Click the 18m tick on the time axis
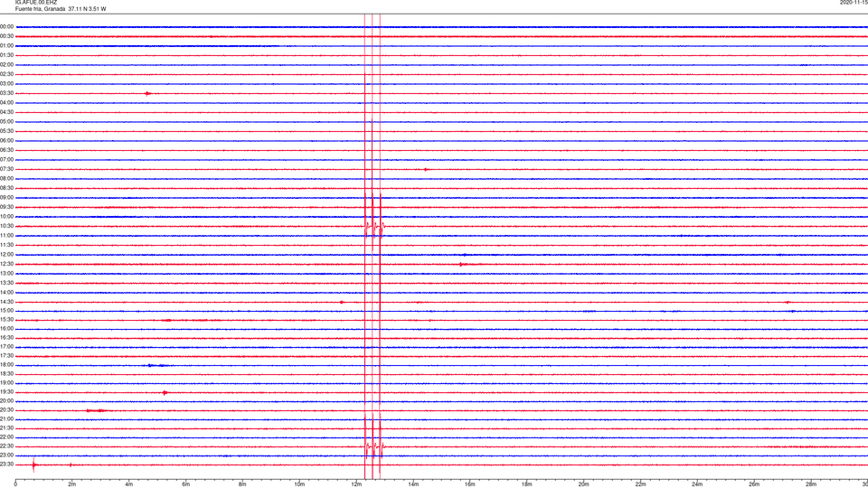 tap(527, 484)
